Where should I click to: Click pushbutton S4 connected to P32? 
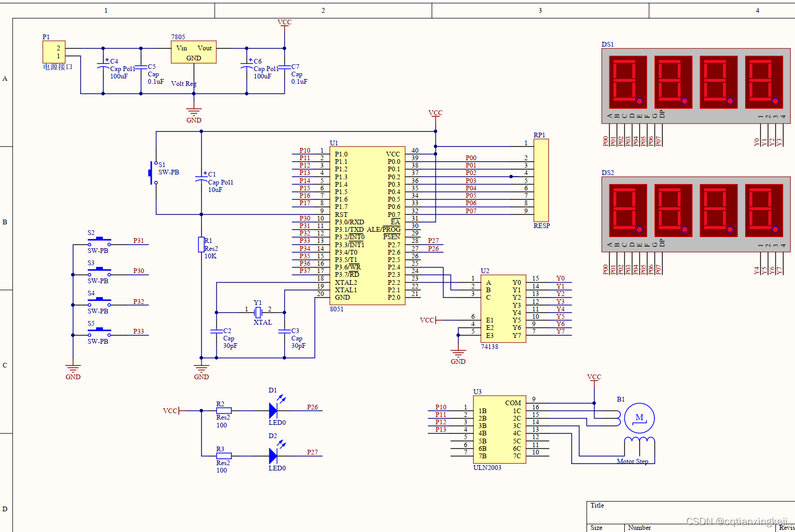point(99,302)
